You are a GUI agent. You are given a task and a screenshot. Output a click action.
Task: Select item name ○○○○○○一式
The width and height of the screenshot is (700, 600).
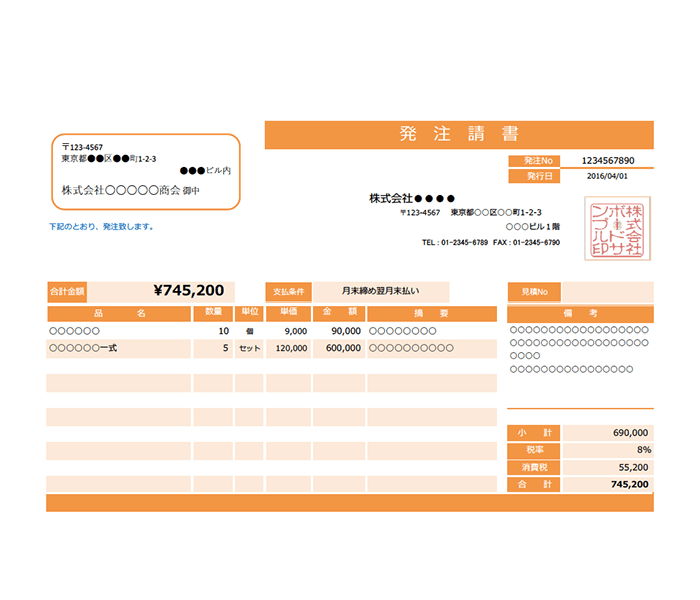click(x=83, y=348)
